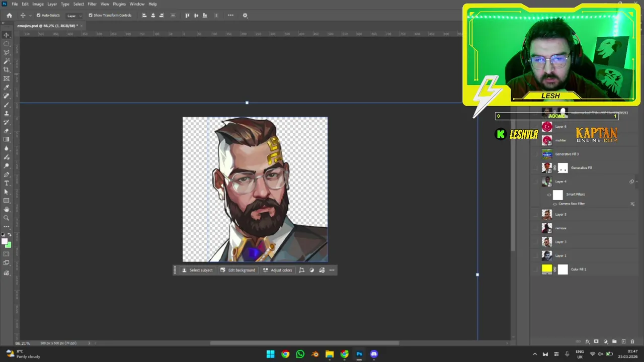This screenshot has height=362, width=644.
Task: Click align bottom edges icon
Action: tap(205, 15)
